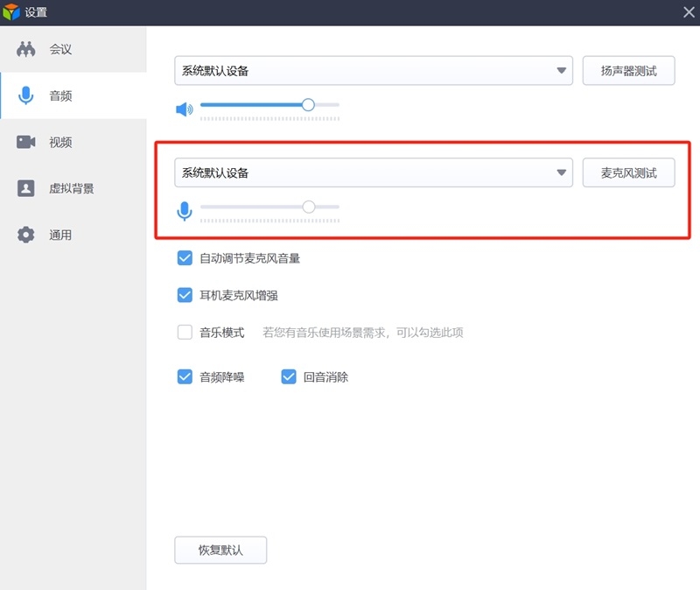The height and width of the screenshot is (590, 700).
Task: Enable 音乐模式 music mode
Action: point(185,332)
